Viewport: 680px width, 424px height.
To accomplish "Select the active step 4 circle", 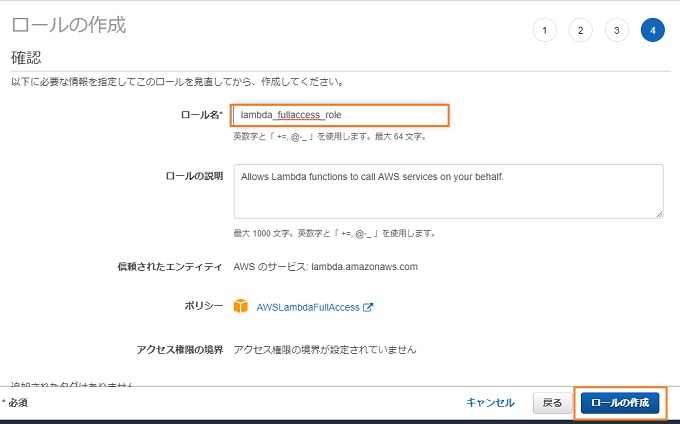I will click(x=653, y=30).
